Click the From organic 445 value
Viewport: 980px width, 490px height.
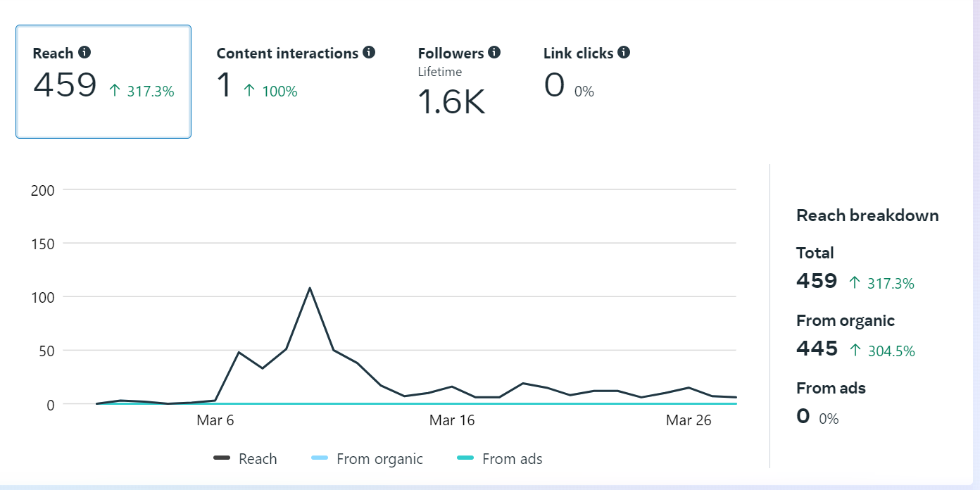[817, 348]
